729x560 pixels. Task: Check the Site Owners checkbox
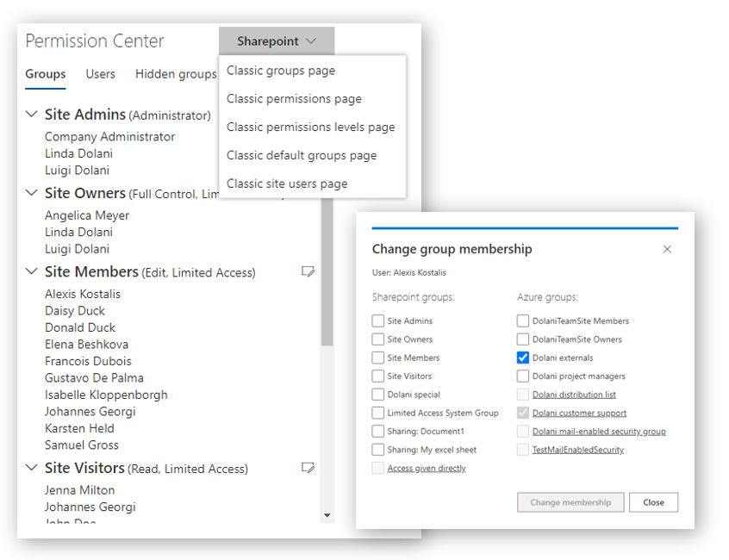(x=378, y=339)
